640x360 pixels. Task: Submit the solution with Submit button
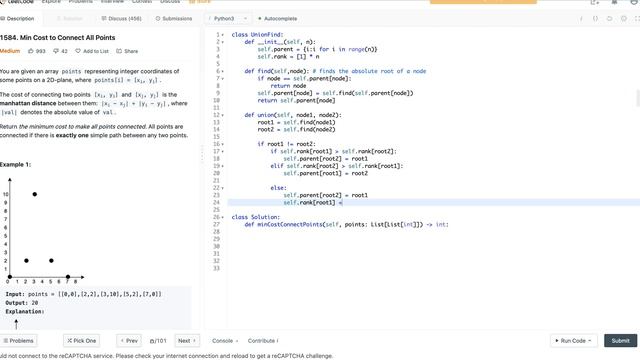point(620,341)
